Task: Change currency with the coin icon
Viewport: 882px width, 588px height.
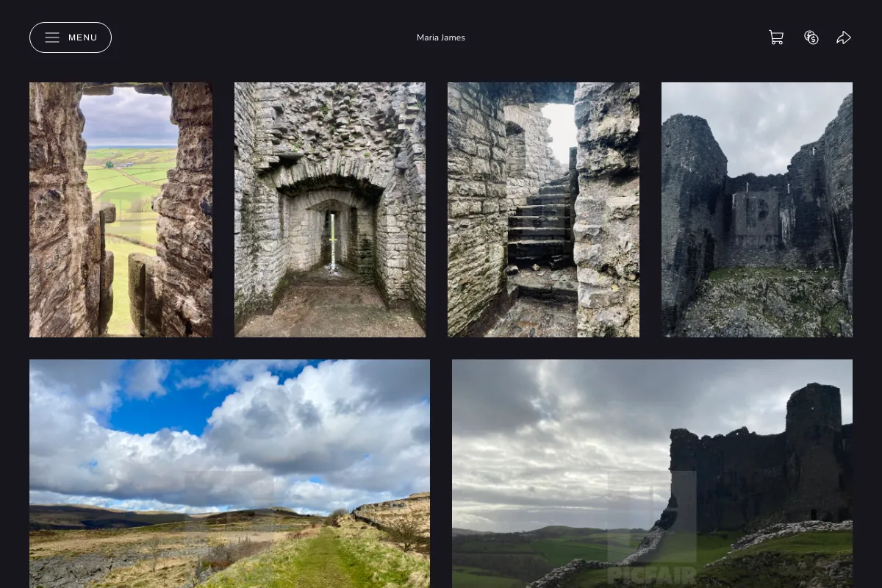Action: click(x=811, y=37)
